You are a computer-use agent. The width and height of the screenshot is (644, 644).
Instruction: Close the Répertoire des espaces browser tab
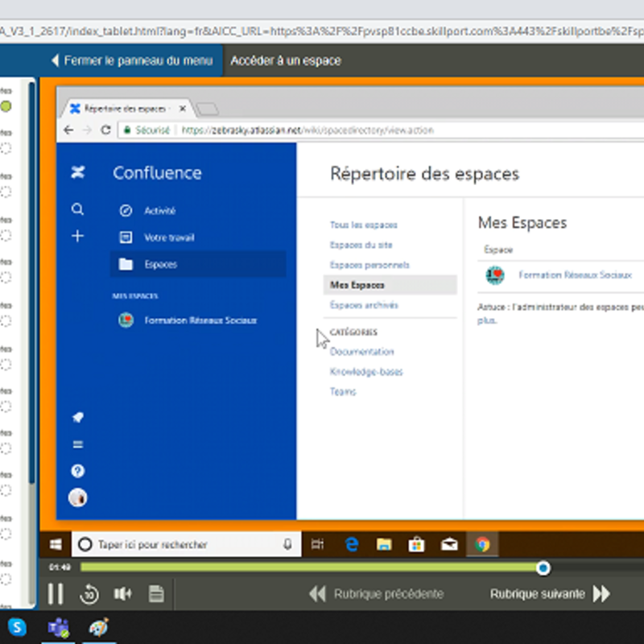click(x=183, y=109)
